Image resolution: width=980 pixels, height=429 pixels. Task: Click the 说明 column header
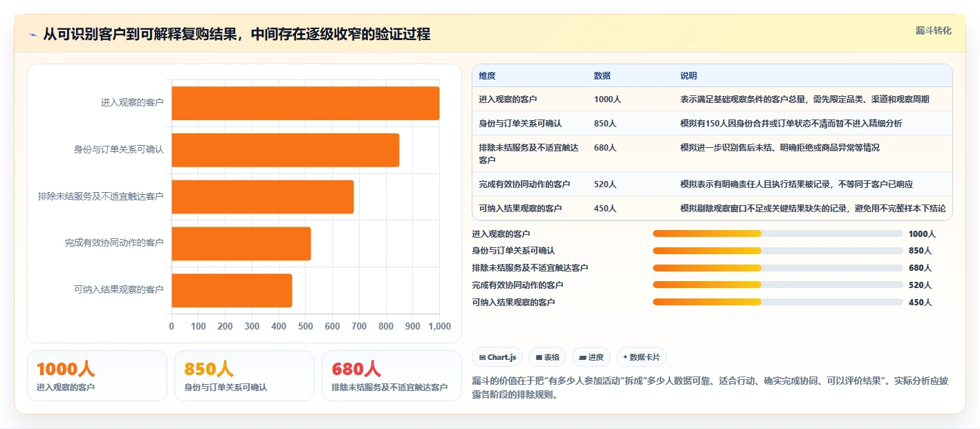point(689,76)
